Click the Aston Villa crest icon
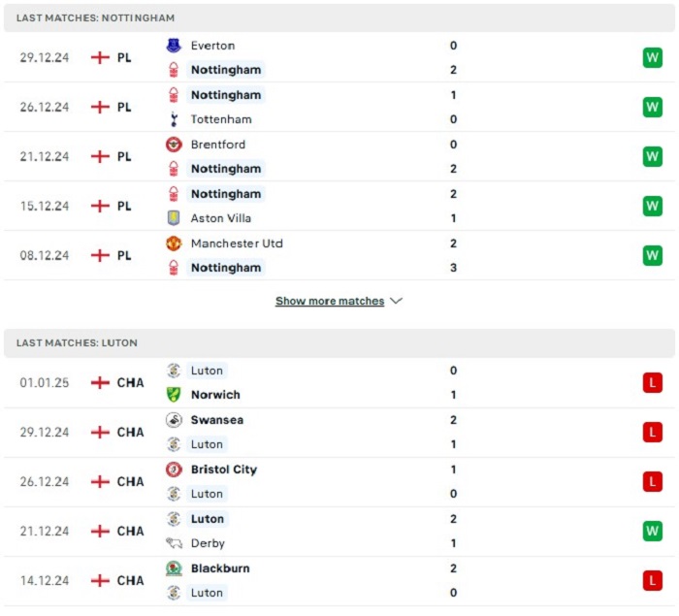Screen dimensions: 679x616 click(174, 218)
